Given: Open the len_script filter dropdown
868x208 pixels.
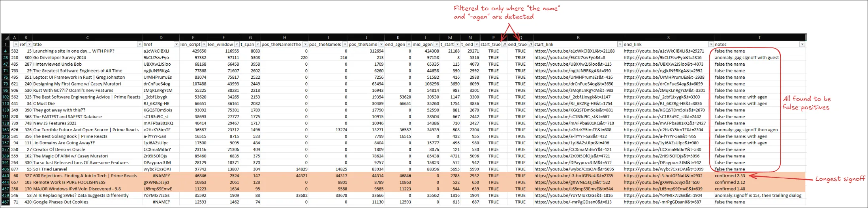Looking at the screenshot, I should tap(204, 44).
